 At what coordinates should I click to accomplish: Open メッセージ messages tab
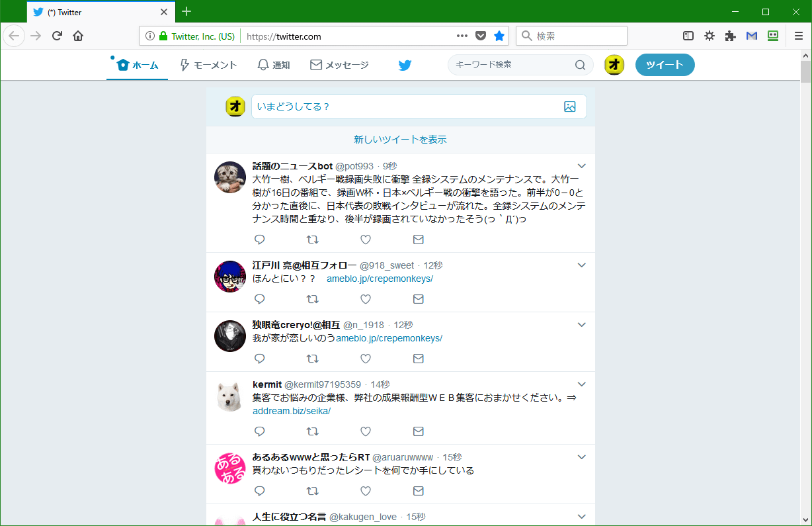point(339,65)
